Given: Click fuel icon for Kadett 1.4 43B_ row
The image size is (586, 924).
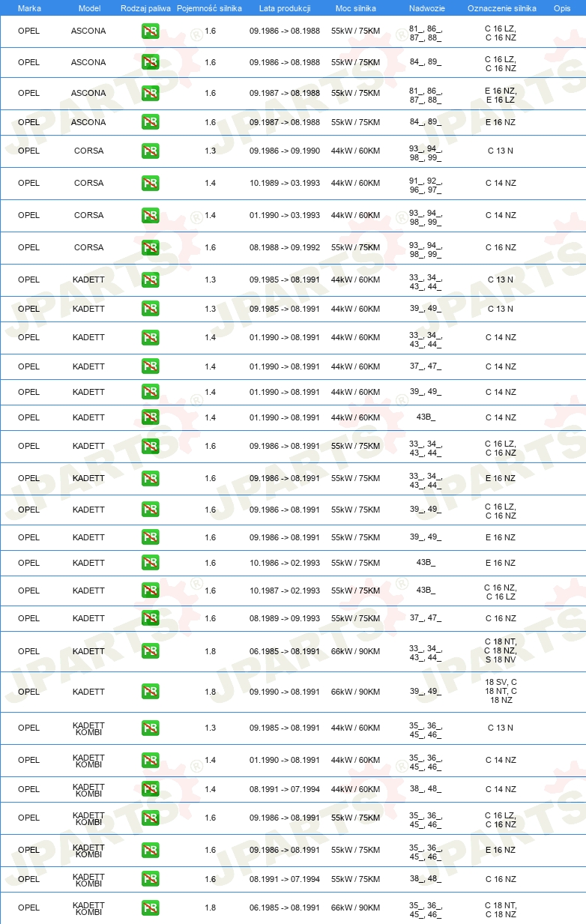Looking at the screenshot, I should pos(150,417).
